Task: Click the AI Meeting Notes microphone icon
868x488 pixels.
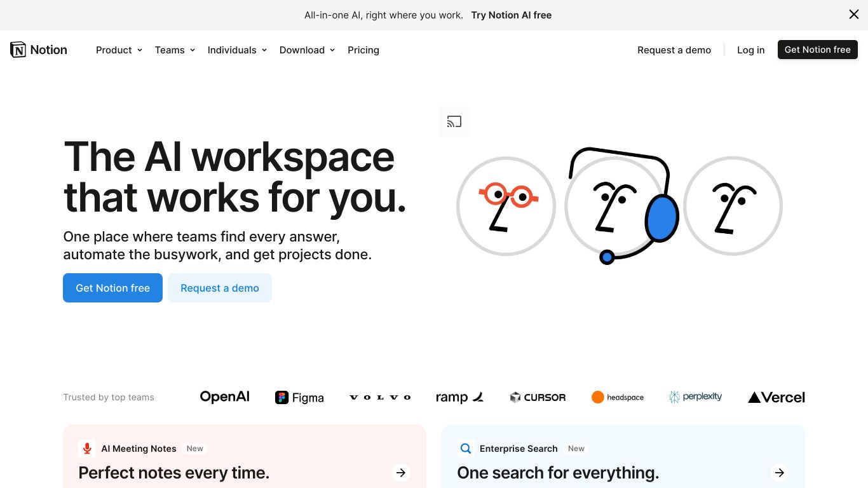Action: point(87,448)
